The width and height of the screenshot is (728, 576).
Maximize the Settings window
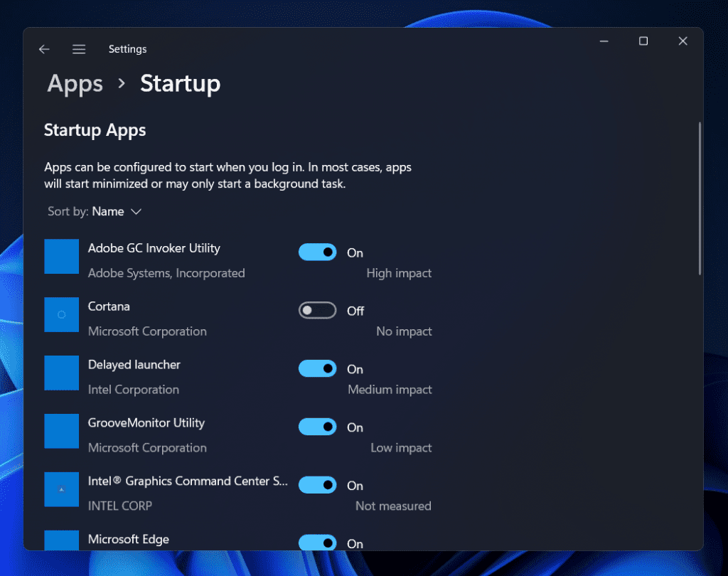(x=643, y=41)
